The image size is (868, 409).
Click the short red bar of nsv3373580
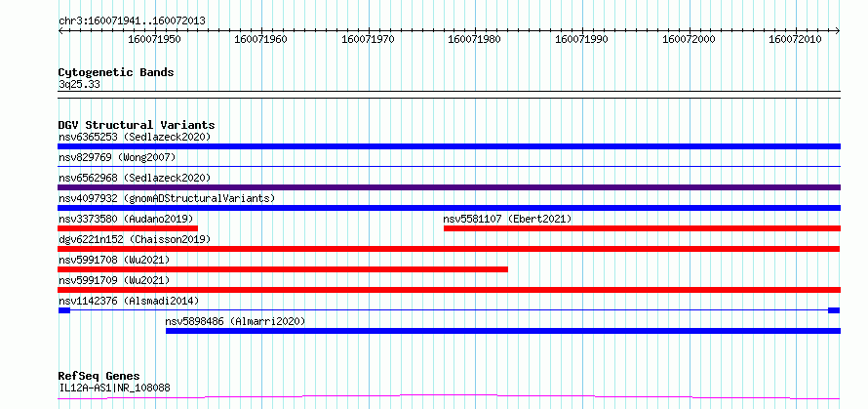pos(128,228)
